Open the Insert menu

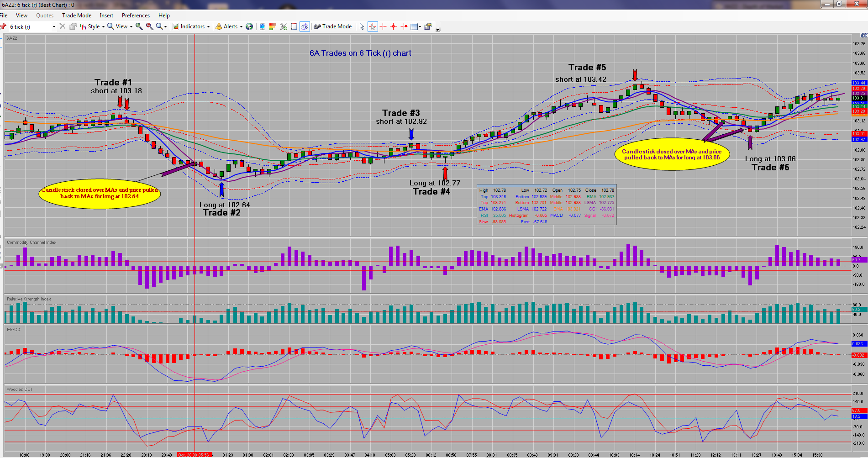(106, 16)
